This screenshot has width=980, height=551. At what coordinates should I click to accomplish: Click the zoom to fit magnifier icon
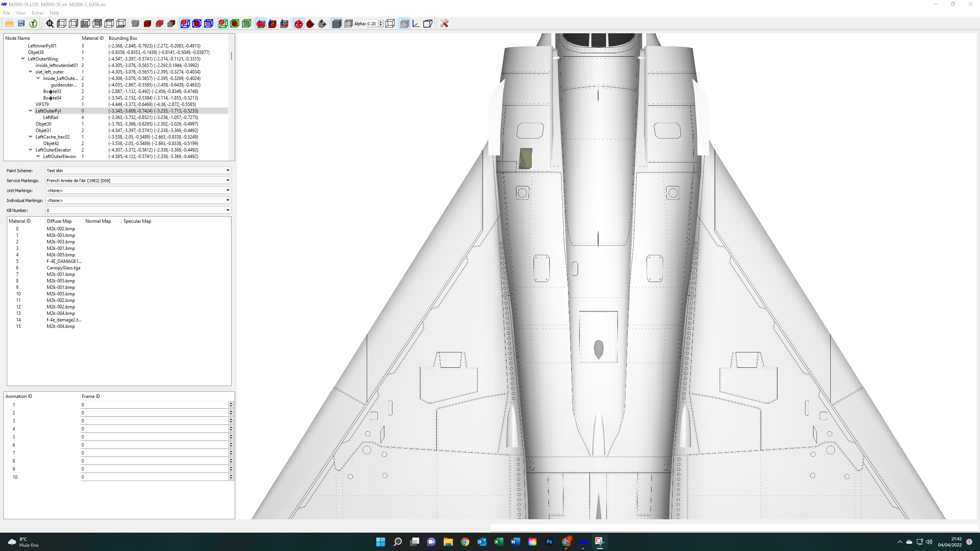coord(50,24)
